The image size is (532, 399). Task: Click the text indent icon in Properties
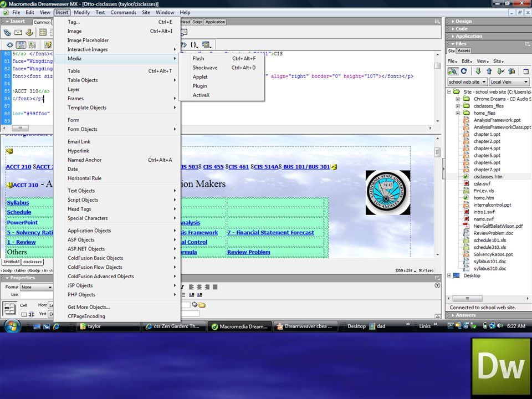pos(199,295)
